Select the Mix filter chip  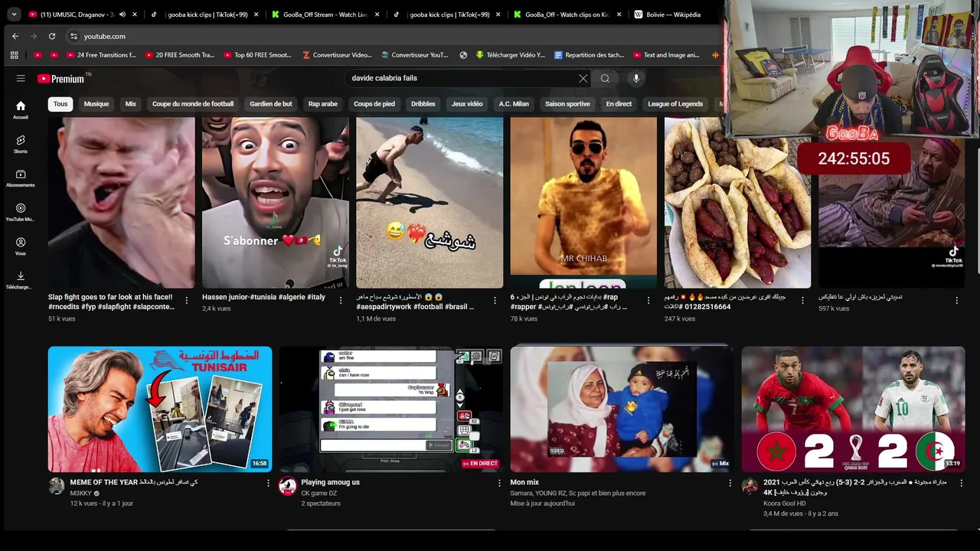point(131,104)
